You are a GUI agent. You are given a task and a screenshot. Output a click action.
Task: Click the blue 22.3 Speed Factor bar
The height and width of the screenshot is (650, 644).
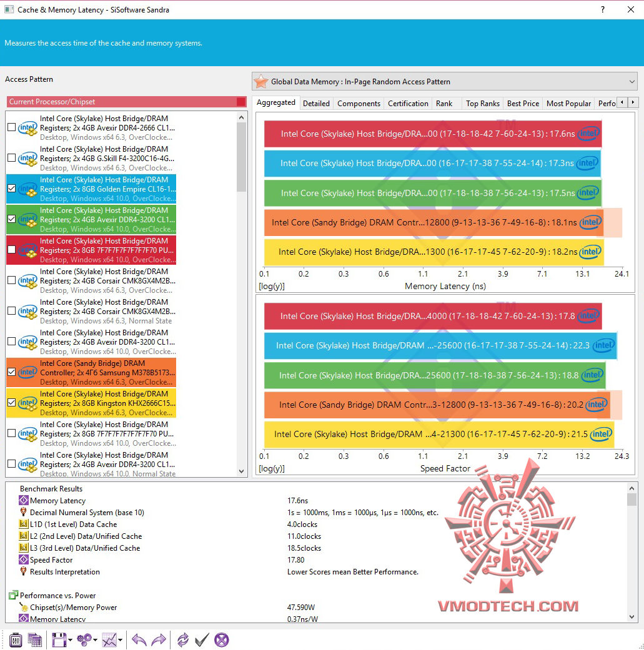440,345
